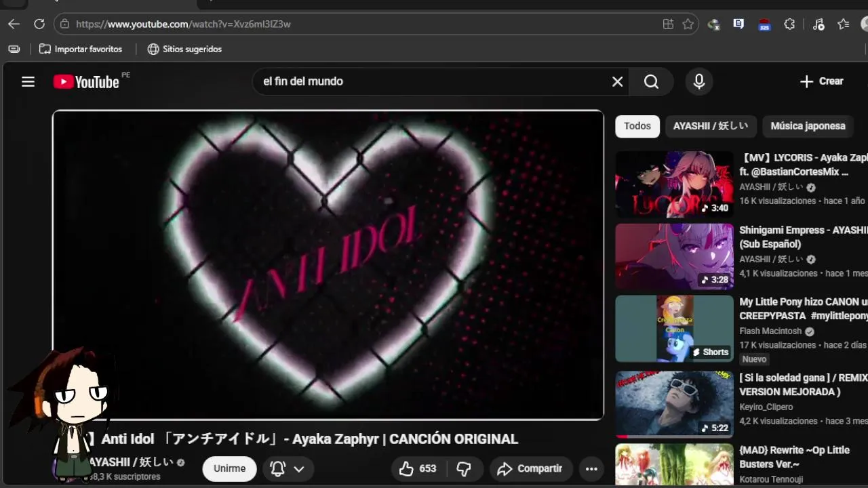Click the Unirme button

click(x=229, y=468)
